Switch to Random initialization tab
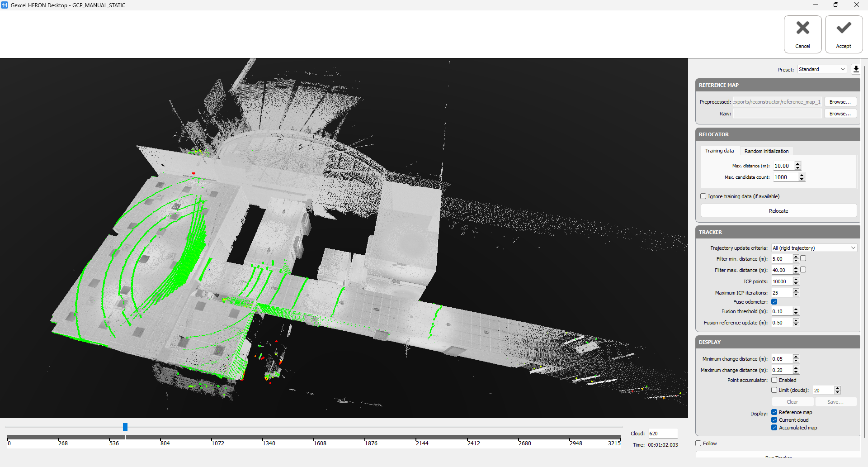Viewport: 868px width, 467px height. pyautogui.click(x=766, y=151)
